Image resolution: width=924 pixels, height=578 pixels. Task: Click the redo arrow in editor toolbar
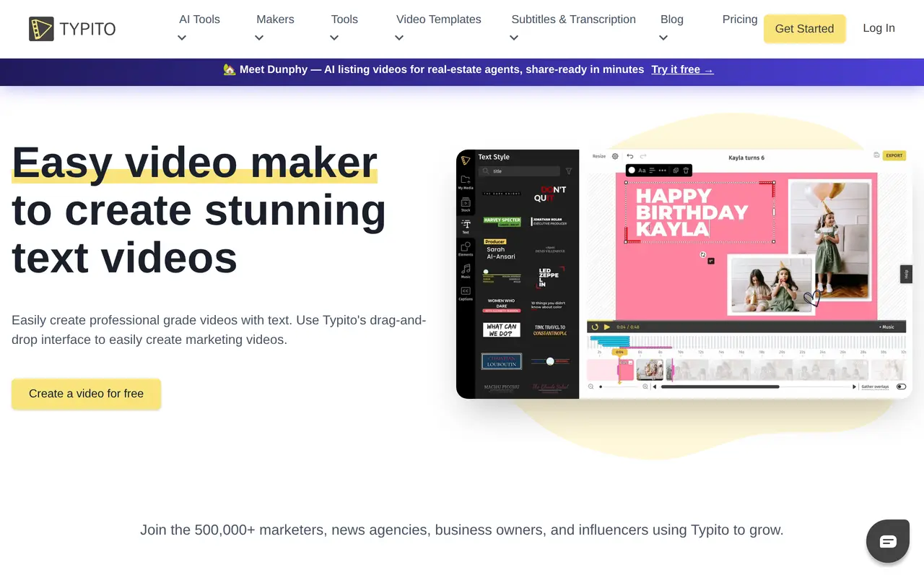point(643,156)
